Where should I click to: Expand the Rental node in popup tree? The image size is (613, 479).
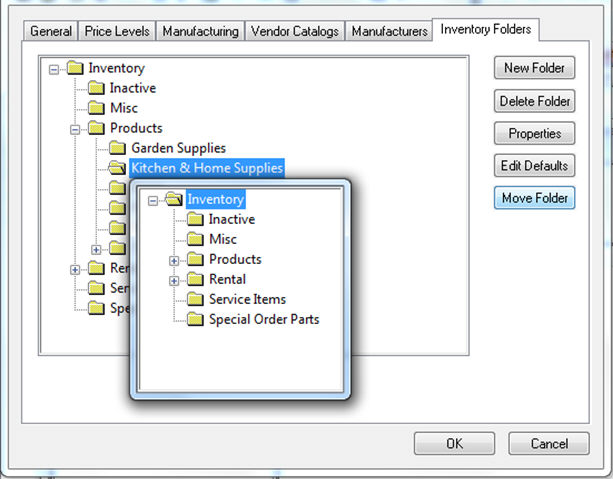174,280
